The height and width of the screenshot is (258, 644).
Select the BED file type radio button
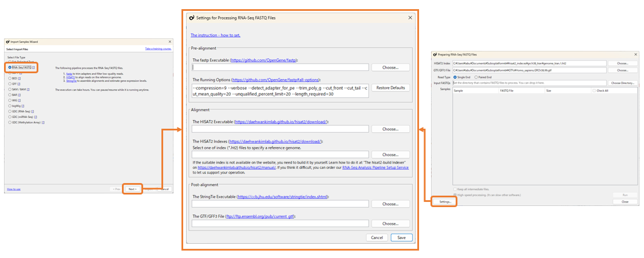(10, 78)
